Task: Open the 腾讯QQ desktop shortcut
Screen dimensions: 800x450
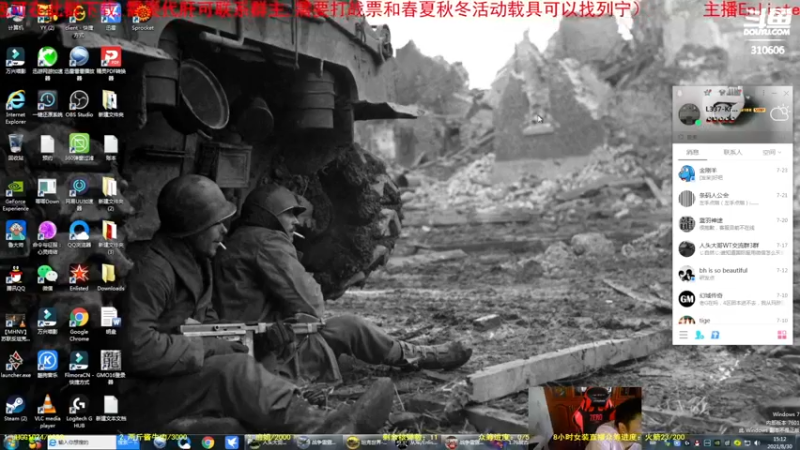Action: tap(15, 278)
